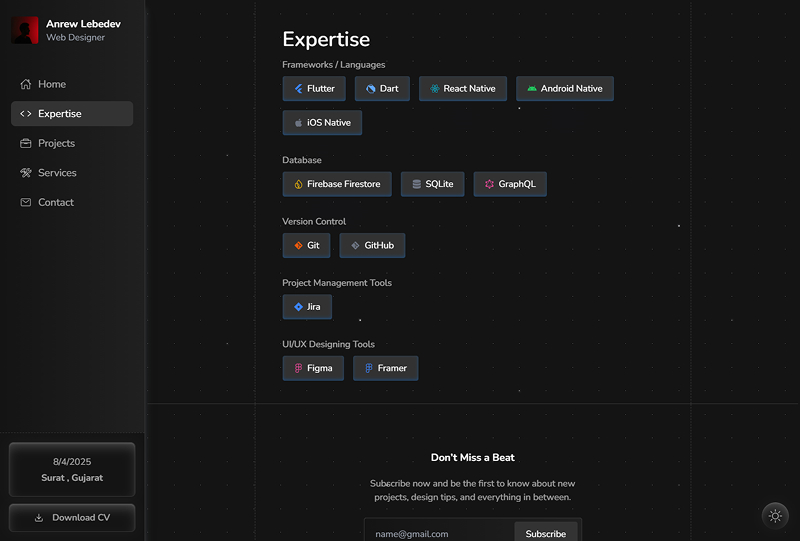Click the React Native atom icon

coord(435,89)
